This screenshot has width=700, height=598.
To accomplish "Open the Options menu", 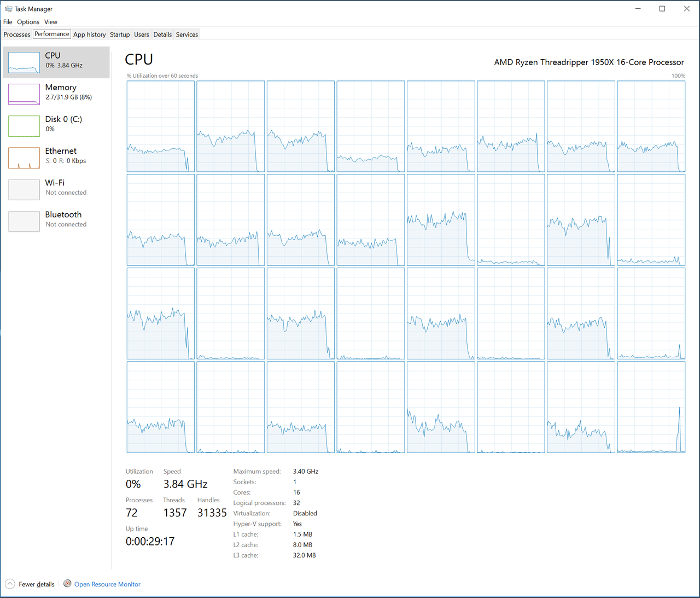I will [x=28, y=22].
